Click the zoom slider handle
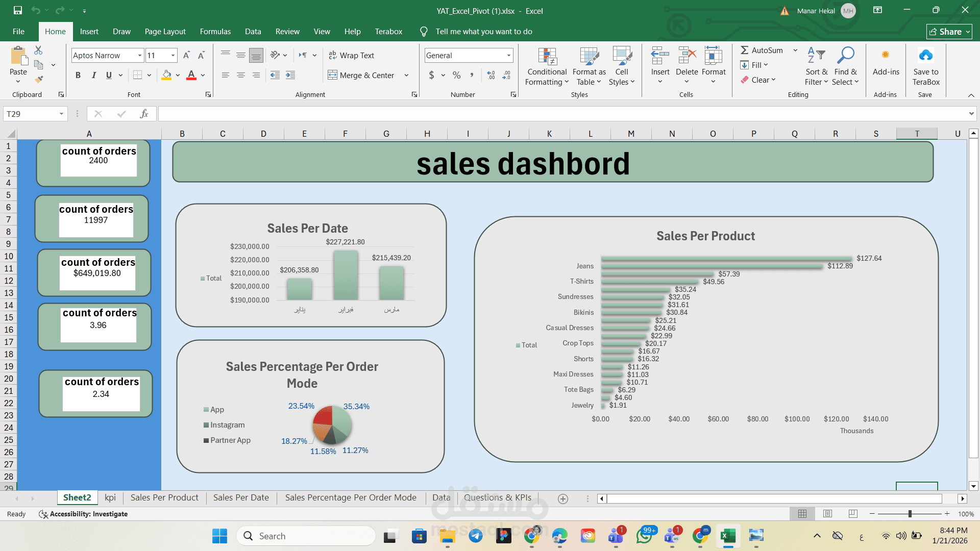 [910, 514]
